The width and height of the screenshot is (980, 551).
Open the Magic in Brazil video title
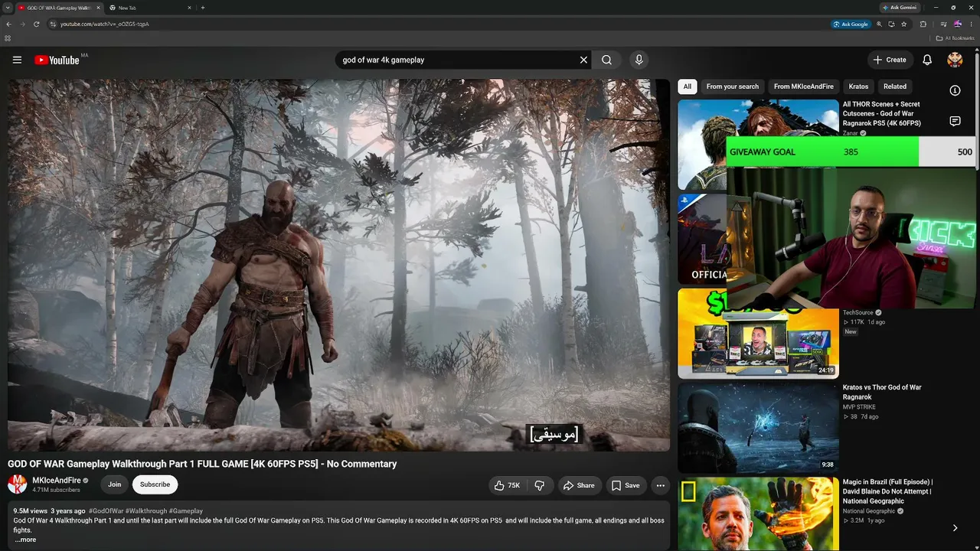(887, 492)
